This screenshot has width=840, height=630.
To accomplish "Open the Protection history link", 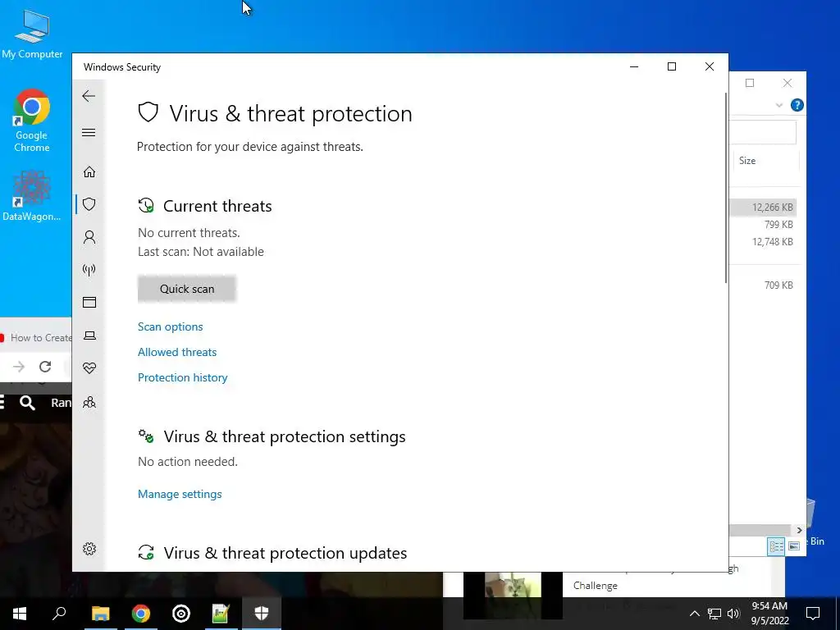I will click(183, 377).
